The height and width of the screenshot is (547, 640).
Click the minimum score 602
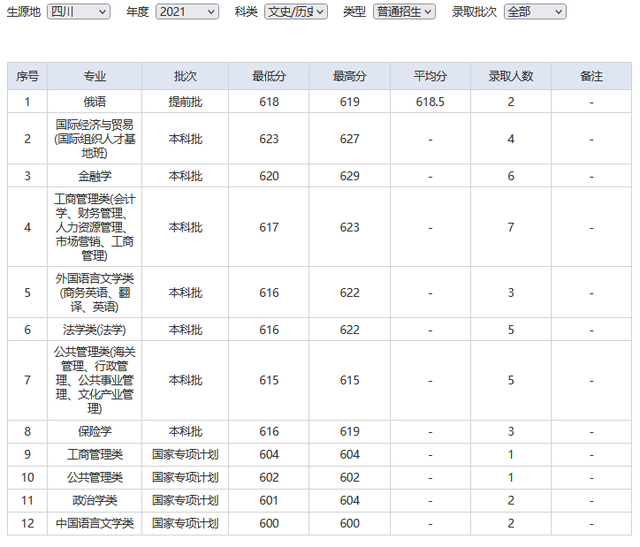(x=269, y=478)
